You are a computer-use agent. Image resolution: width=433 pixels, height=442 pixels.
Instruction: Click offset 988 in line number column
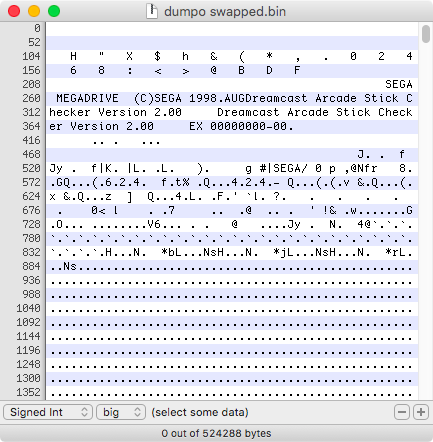[31, 294]
